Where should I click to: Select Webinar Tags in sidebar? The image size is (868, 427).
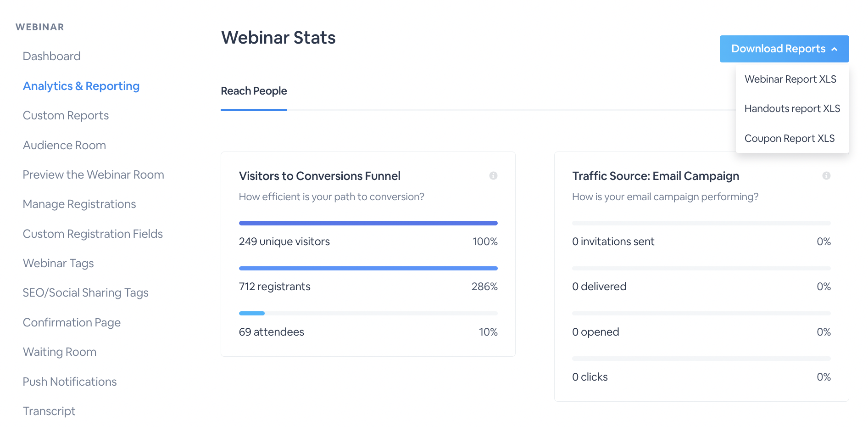(58, 263)
